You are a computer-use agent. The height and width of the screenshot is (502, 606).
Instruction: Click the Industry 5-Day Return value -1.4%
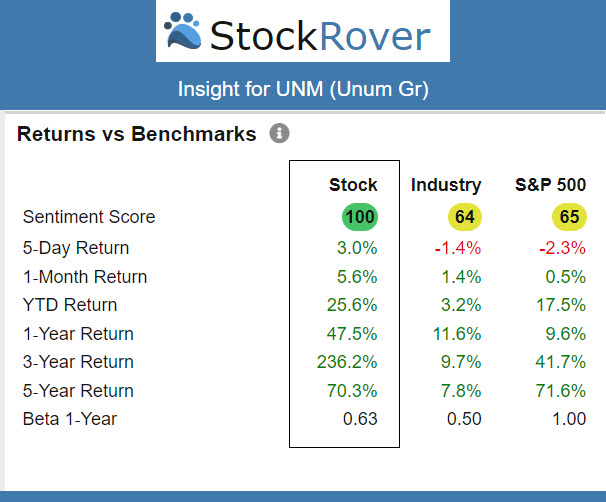coord(459,248)
